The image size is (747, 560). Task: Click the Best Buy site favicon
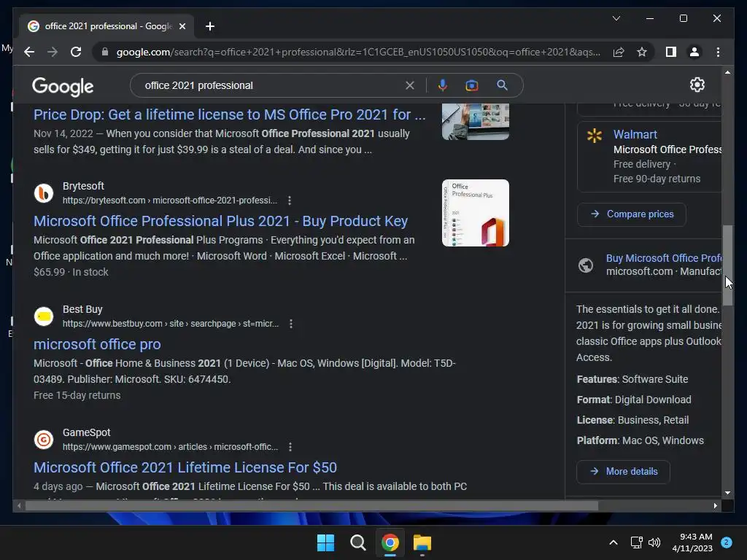coord(43,316)
